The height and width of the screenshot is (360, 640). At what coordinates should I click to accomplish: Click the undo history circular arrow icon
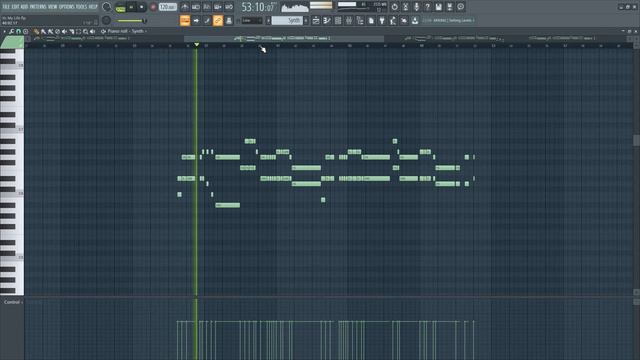(x=394, y=7)
